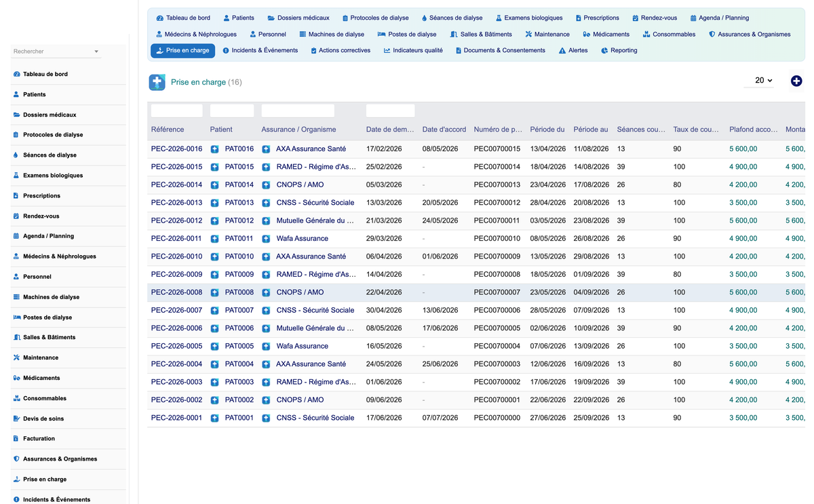
Task: Click the icon beside CNOPS / AMO in PEC-2026-0002
Action: pos(266,400)
